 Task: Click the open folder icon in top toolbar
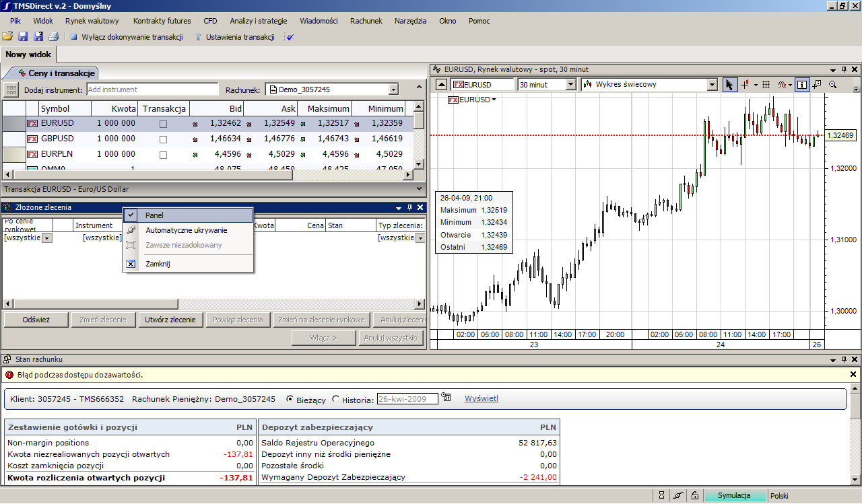coord(7,37)
